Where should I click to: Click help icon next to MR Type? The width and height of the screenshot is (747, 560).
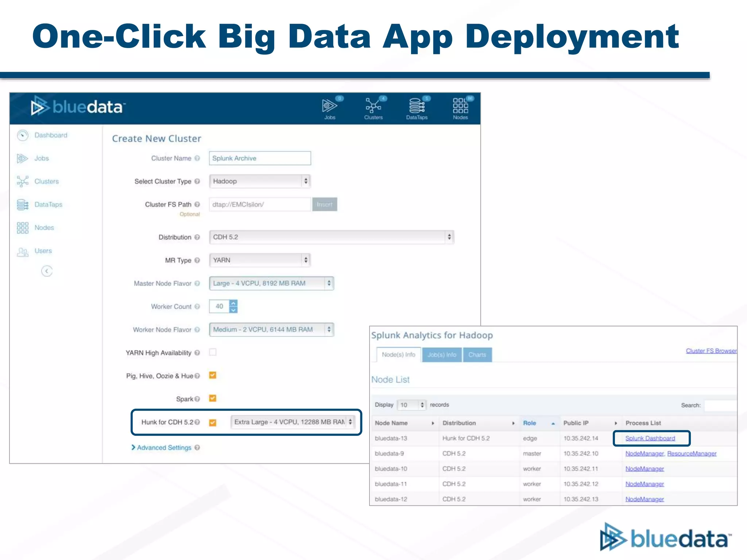point(197,260)
